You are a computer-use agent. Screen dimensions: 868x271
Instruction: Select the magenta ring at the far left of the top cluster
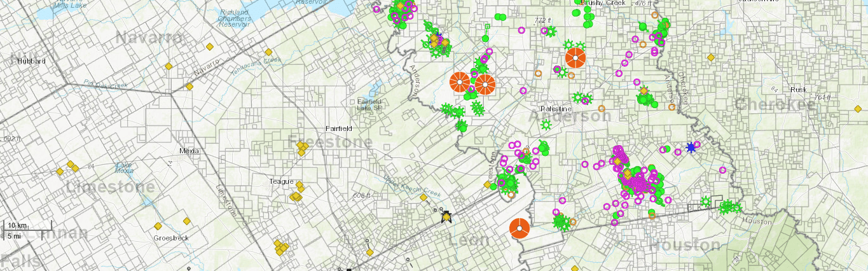click(x=376, y=9)
